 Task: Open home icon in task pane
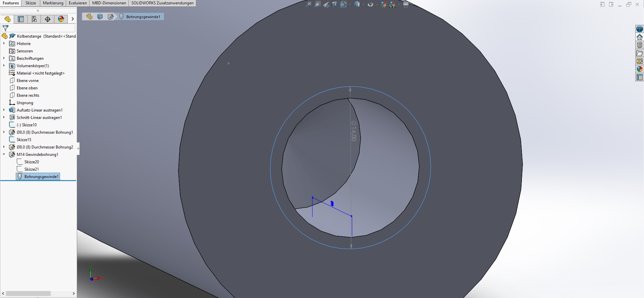click(640, 37)
